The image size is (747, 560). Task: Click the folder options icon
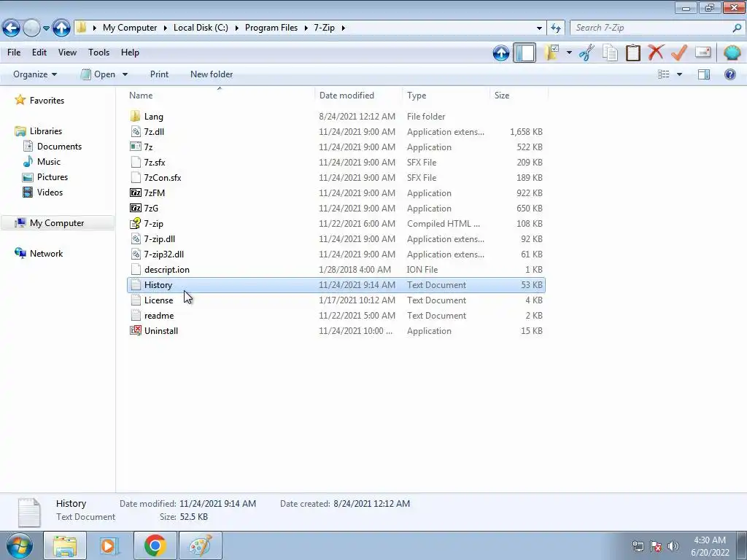point(551,52)
